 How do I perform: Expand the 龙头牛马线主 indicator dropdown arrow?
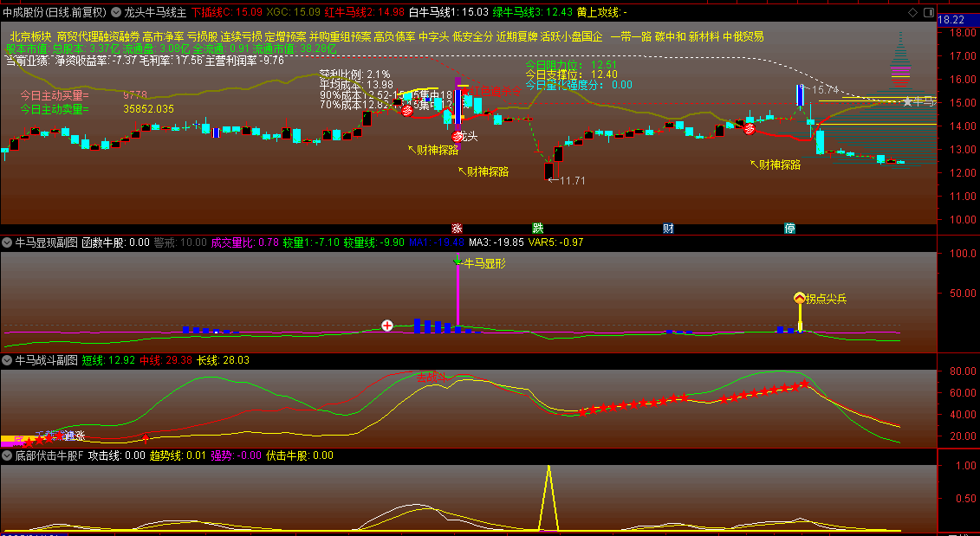click(116, 12)
